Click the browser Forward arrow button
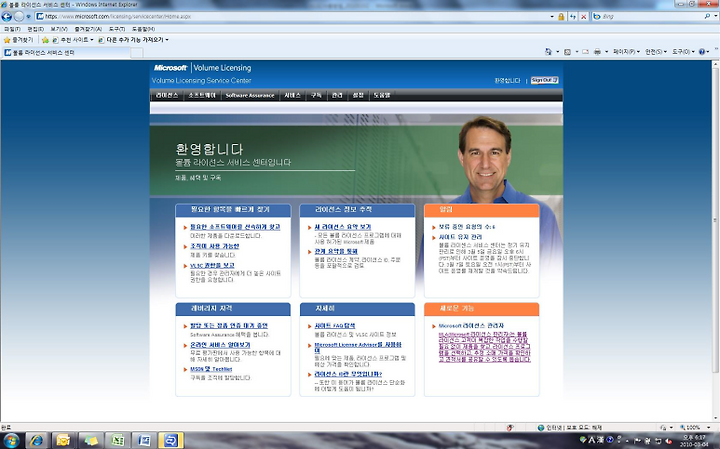Screen dimensions: 720x449 pyautogui.click(x=19, y=17)
